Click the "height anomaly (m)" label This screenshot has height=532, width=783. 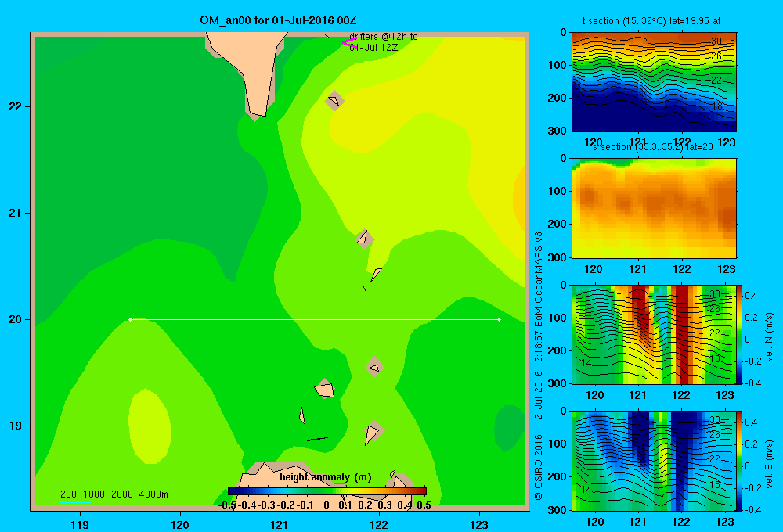click(326, 477)
